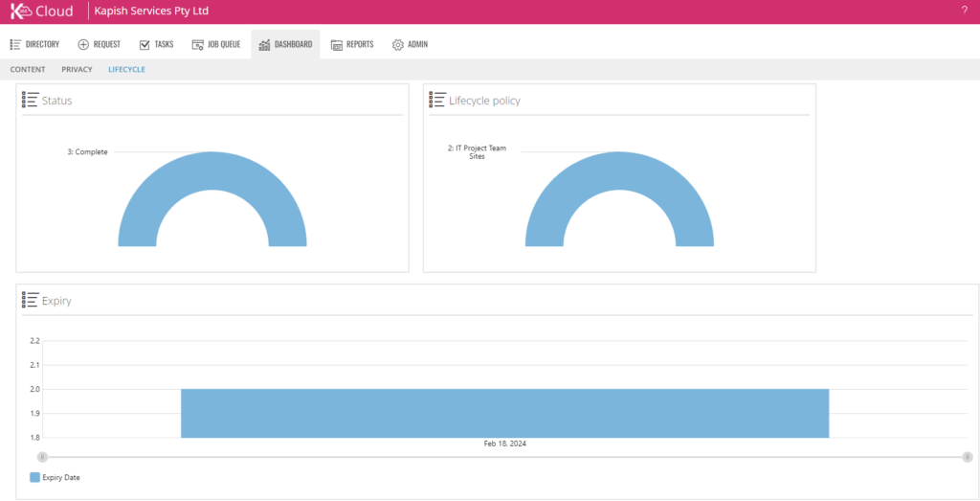
Task: Click the Reports icon
Action: (336, 44)
